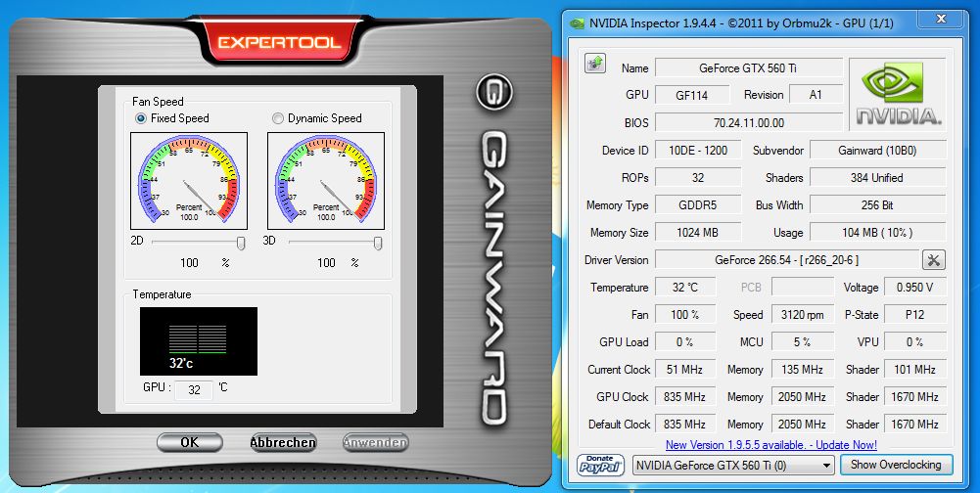Image resolution: width=980 pixels, height=493 pixels.
Task: Click the GPU field GF114
Action: [x=692, y=95]
